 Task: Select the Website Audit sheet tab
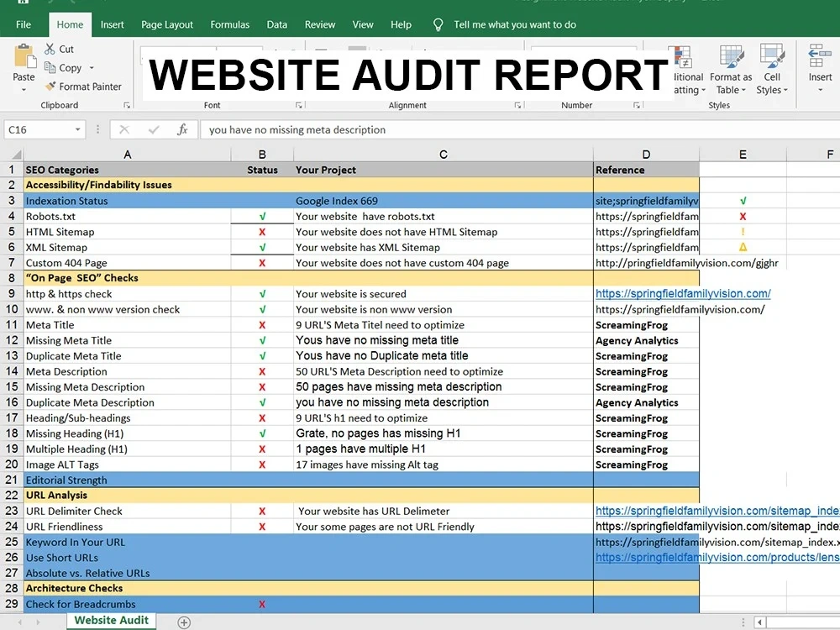tap(112, 621)
